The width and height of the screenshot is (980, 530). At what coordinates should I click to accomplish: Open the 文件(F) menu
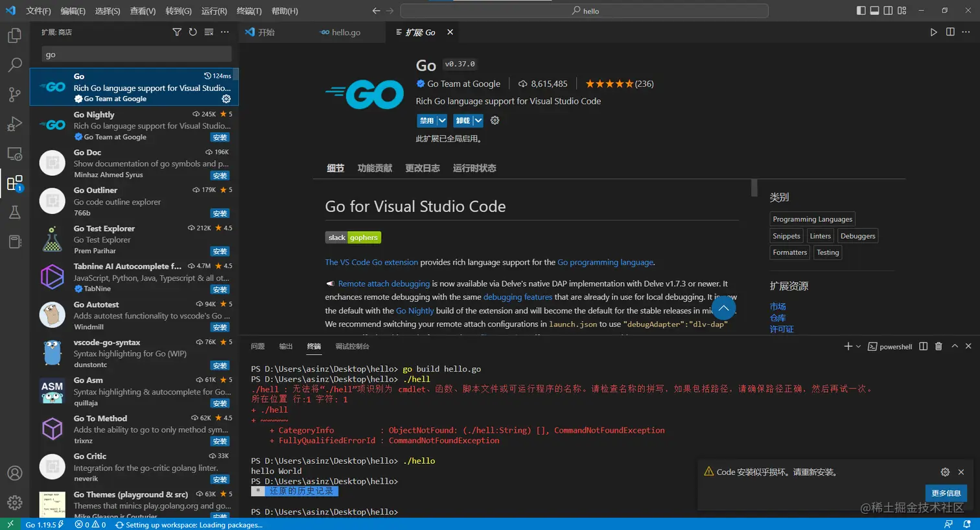[38, 11]
